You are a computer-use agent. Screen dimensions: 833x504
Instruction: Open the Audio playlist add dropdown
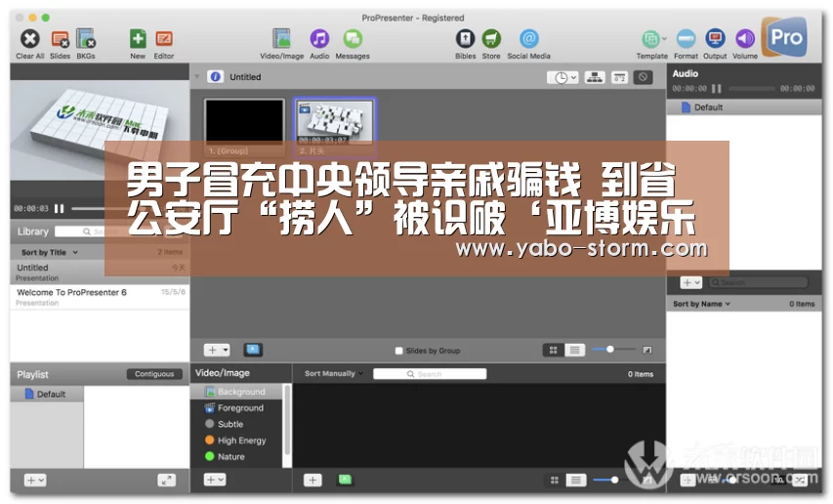click(691, 282)
